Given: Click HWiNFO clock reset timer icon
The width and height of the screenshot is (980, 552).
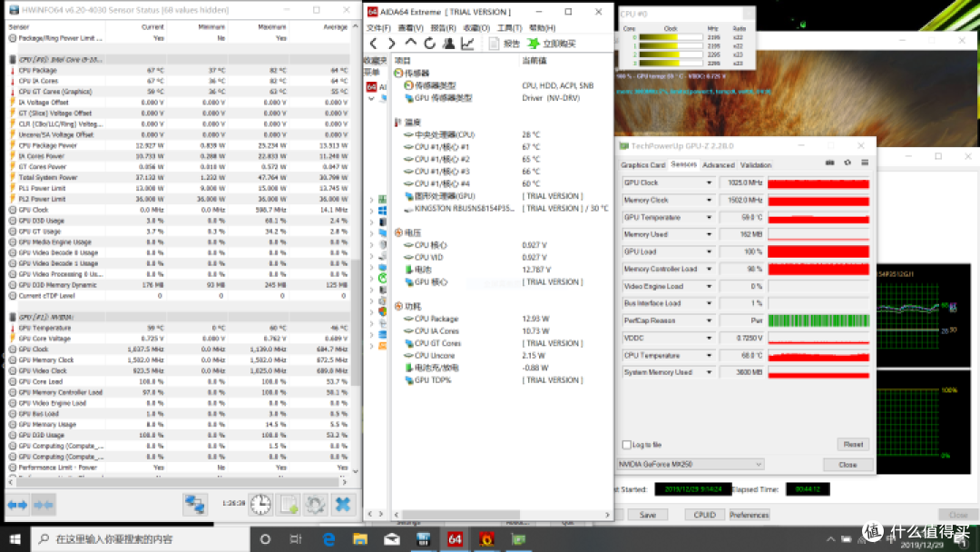Looking at the screenshot, I should click(x=260, y=504).
